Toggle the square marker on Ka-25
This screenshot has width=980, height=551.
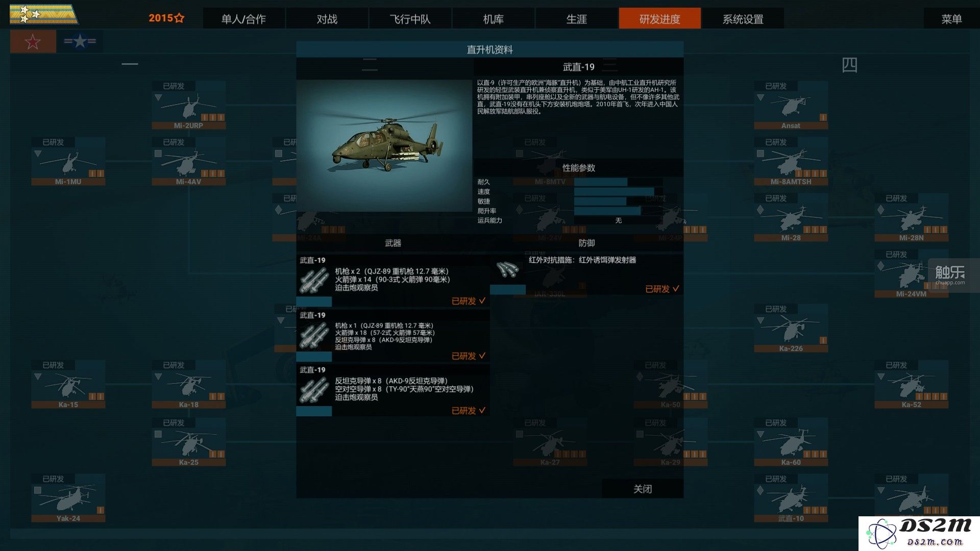[158, 434]
